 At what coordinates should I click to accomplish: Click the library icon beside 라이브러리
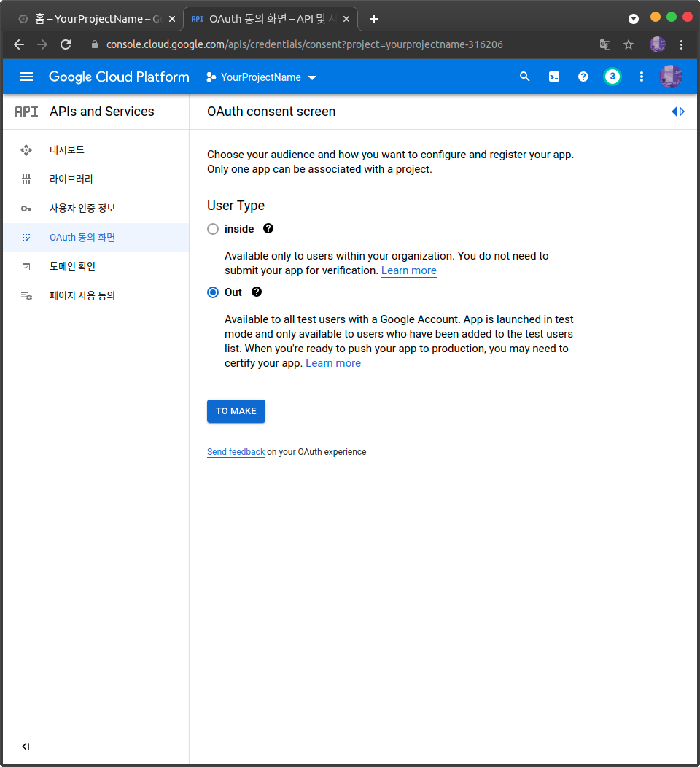tap(26, 179)
